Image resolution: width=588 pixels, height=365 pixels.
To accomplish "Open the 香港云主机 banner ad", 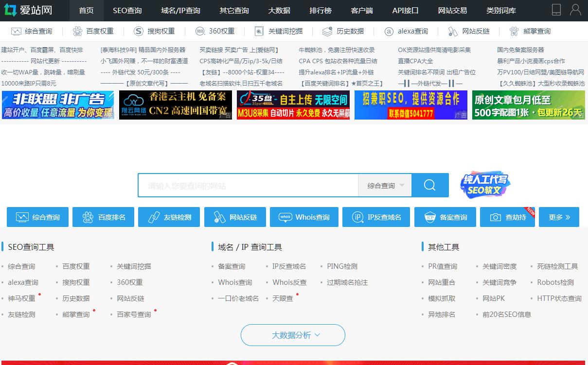I will [175, 105].
